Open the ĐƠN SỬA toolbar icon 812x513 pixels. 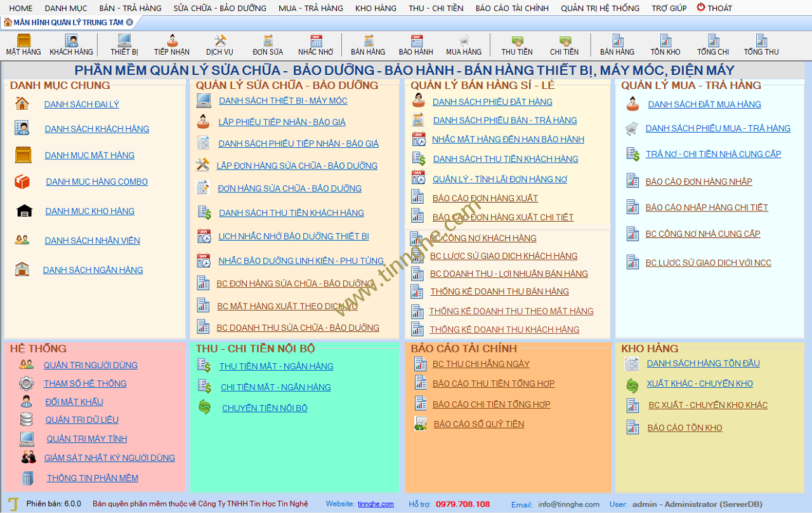[268, 45]
